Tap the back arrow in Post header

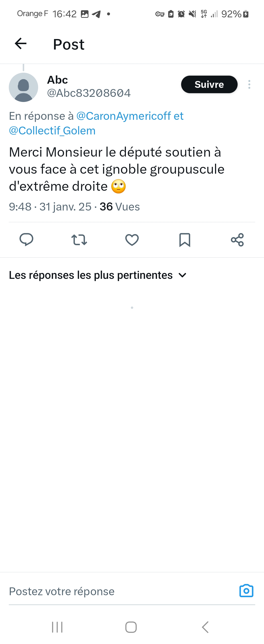pos(21,44)
